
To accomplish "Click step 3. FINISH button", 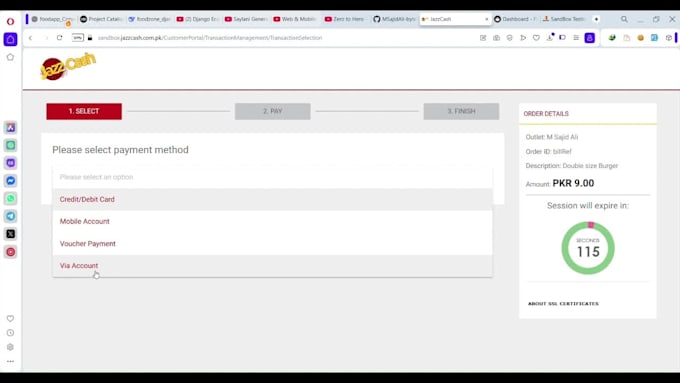I will pos(461,111).
